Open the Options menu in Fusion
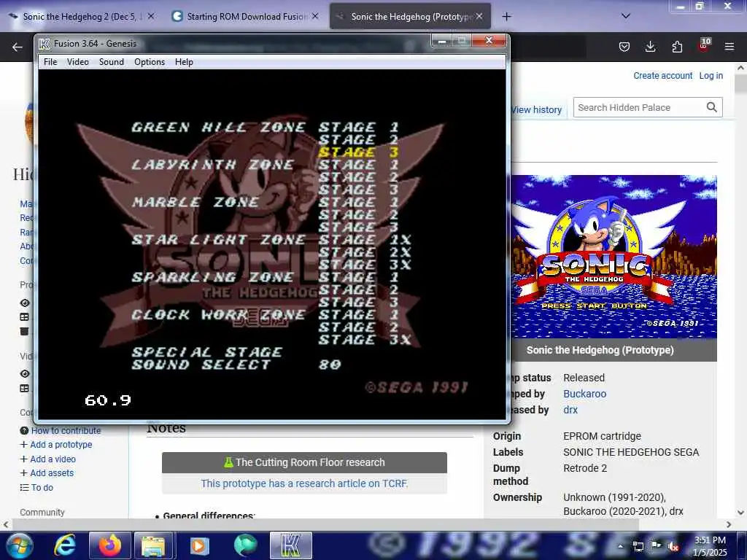The image size is (747, 560). pos(150,62)
